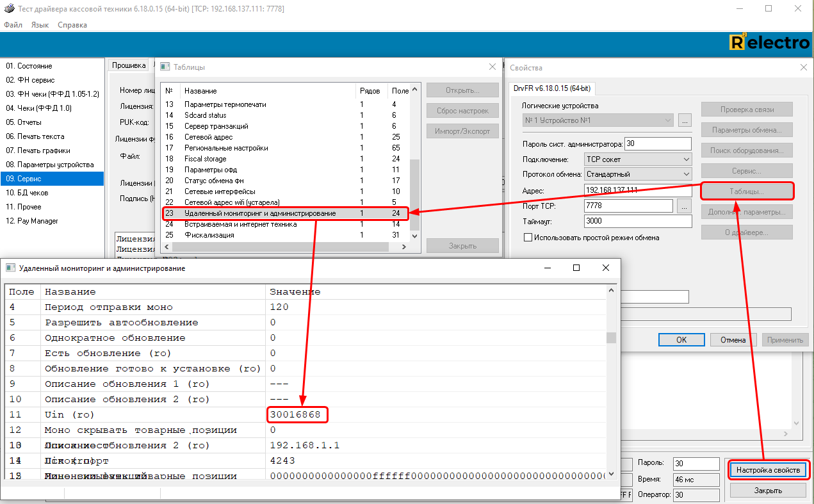Open the Подключение dropdown
This screenshot has width=814, height=504.
coord(637,159)
